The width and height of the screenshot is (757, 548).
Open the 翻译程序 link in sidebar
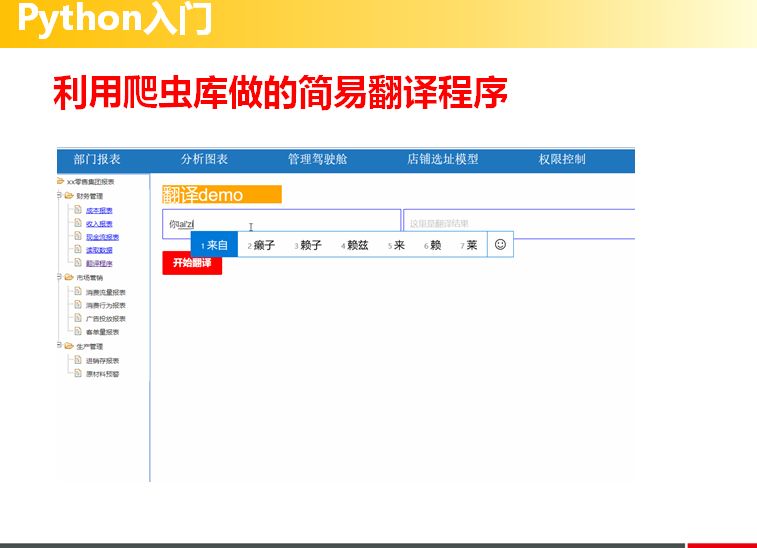click(x=99, y=264)
